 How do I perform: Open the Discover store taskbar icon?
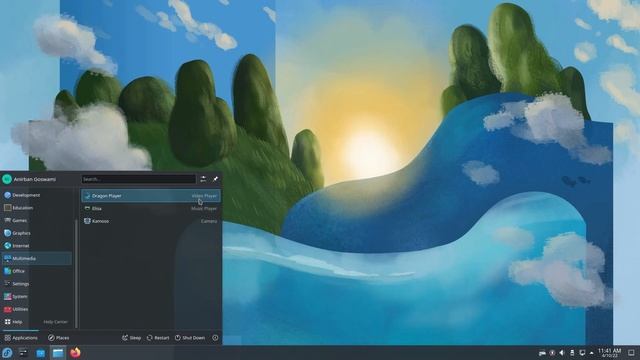(40, 353)
